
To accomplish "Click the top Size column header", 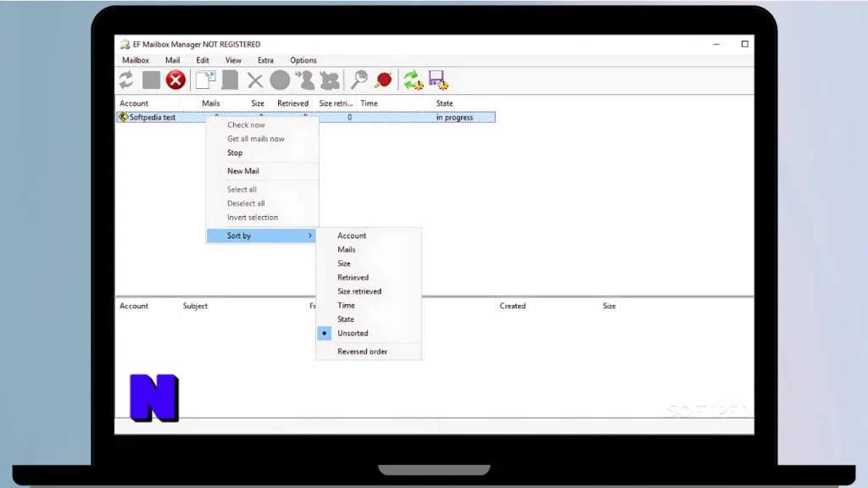I will tap(258, 103).
